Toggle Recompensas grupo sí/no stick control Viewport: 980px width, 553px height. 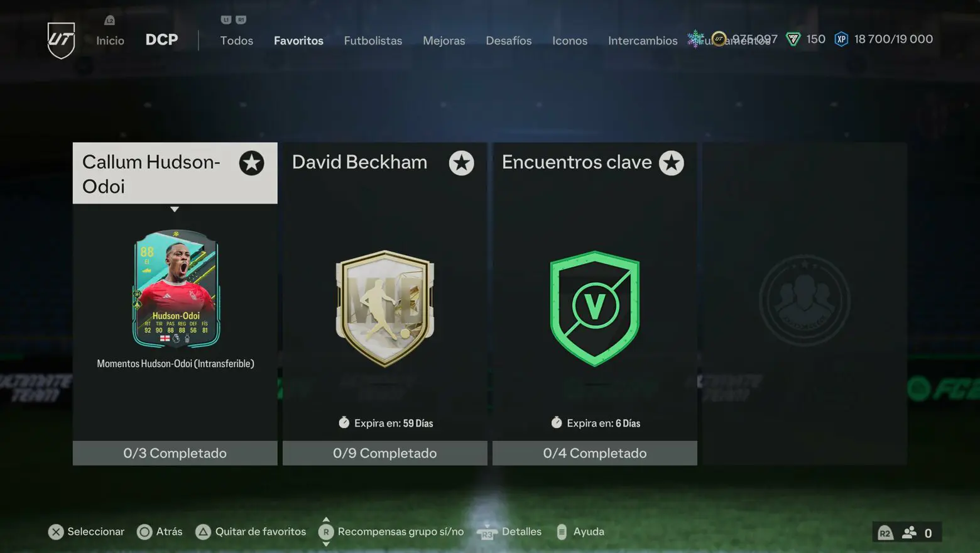point(325,532)
